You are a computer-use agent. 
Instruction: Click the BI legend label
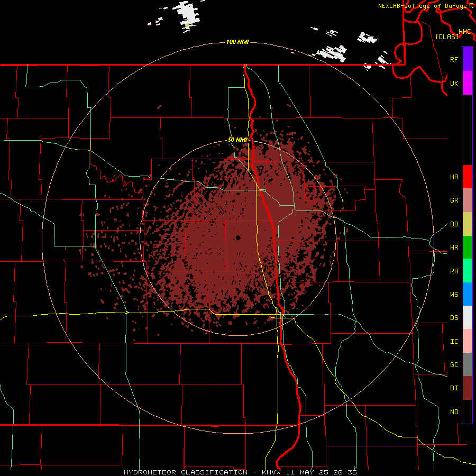pyautogui.click(x=454, y=388)
